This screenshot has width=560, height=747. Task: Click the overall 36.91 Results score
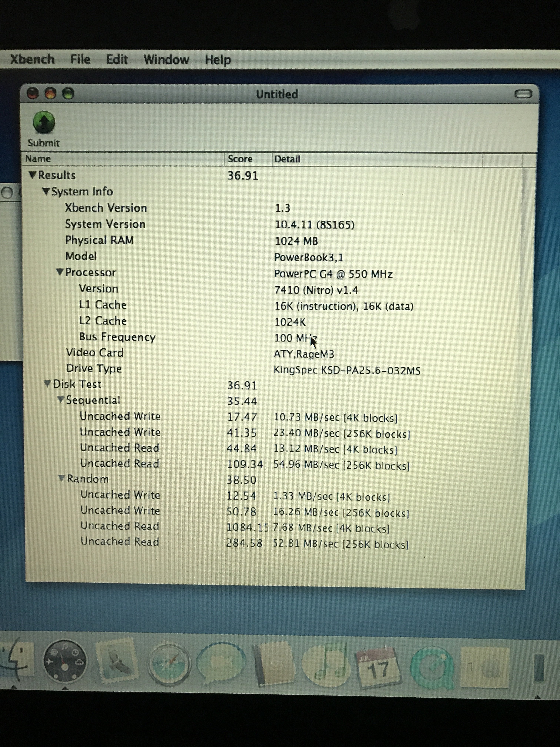point(243,176)
